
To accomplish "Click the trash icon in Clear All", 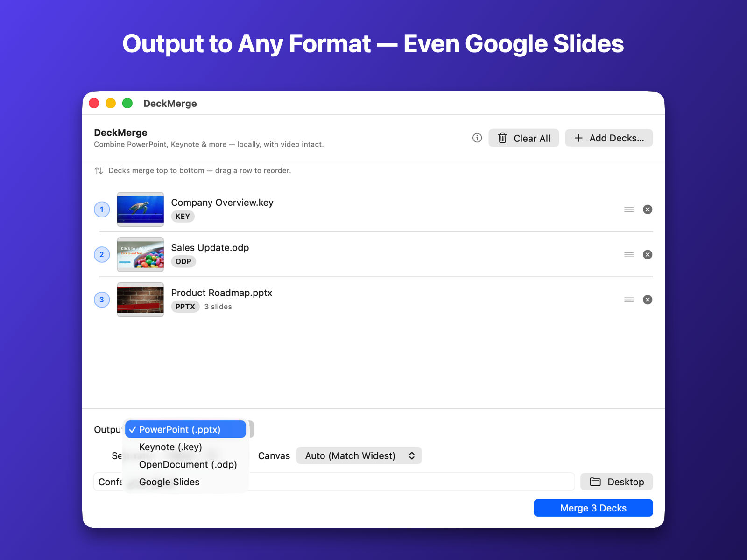I will coord(502,138).
